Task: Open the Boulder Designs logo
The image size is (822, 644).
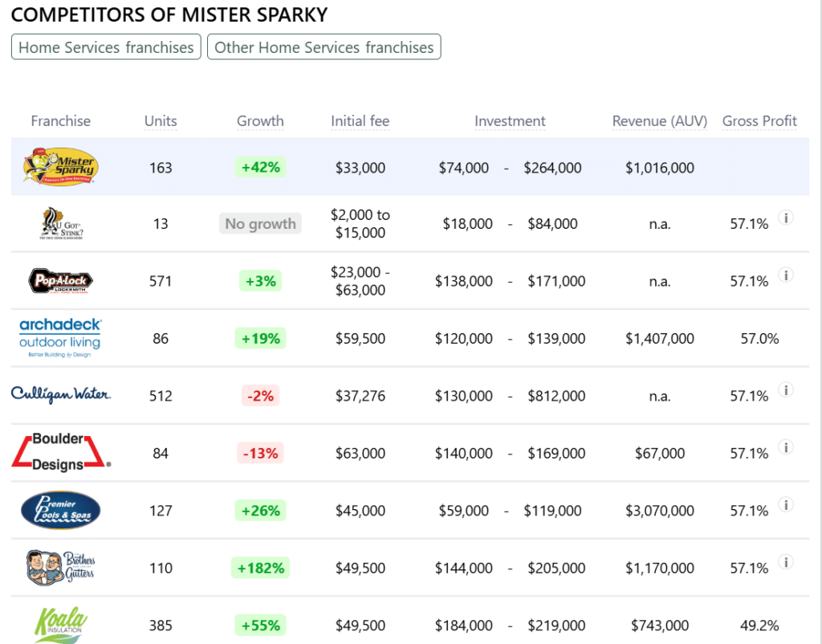Action: click(x=61, y=452)
